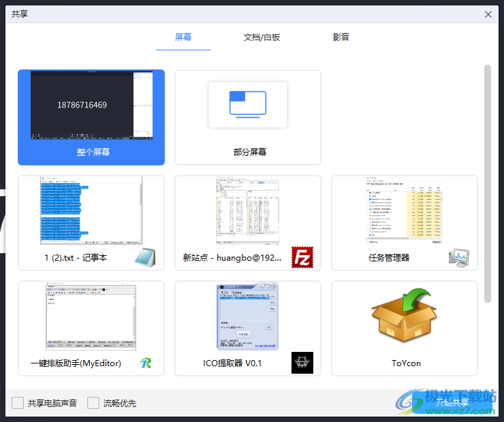This screenshot has height=422, width=504.
Task: Open the 文档/白板 tab
Action: [262, 37]
